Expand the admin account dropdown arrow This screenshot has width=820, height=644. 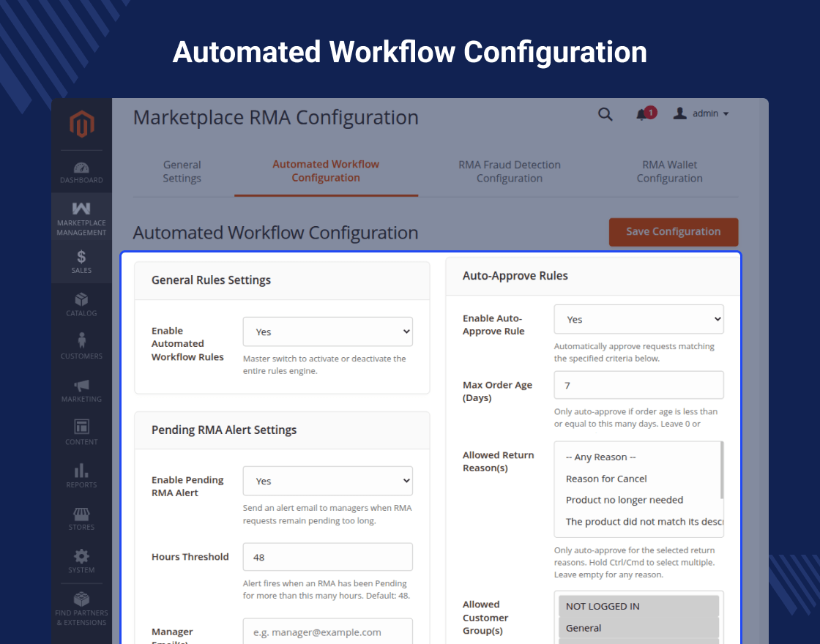click(x=726, y=114)
